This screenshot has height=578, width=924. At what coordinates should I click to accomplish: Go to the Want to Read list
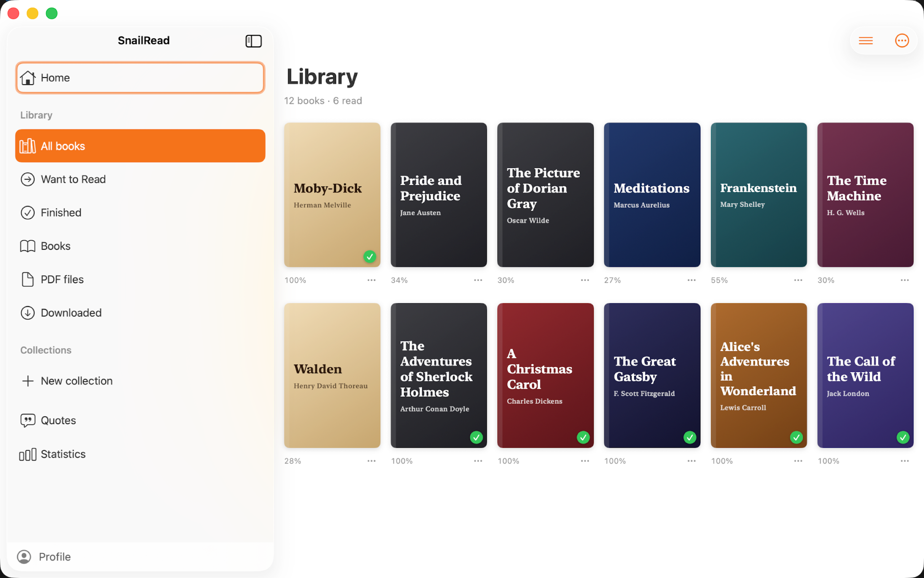pyautogui.click(x=140, y=179)
